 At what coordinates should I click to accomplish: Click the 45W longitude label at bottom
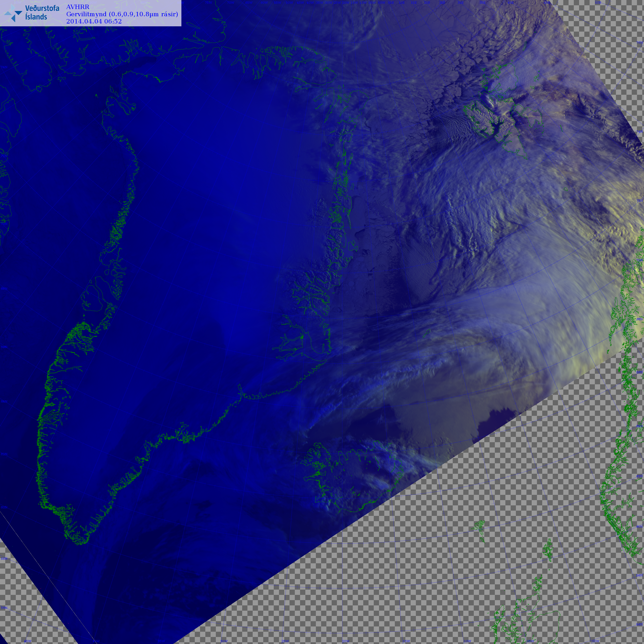click(x=28, y=641)
